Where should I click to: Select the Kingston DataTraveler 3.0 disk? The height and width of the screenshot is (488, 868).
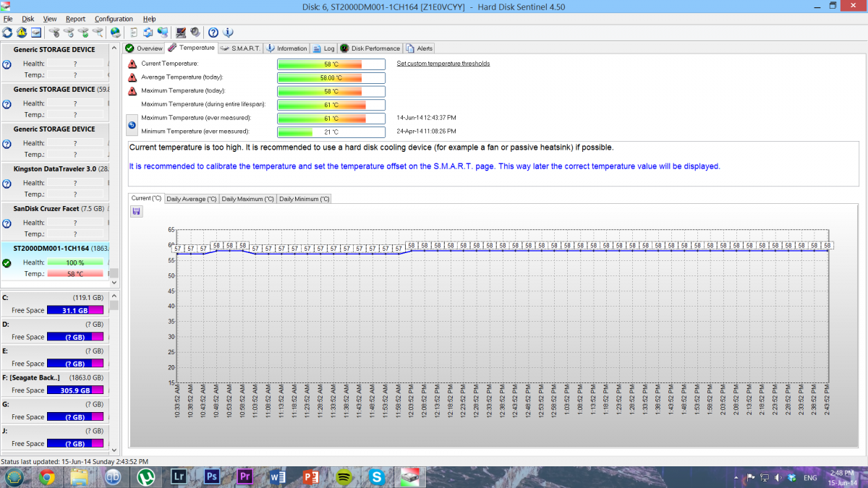55,181
